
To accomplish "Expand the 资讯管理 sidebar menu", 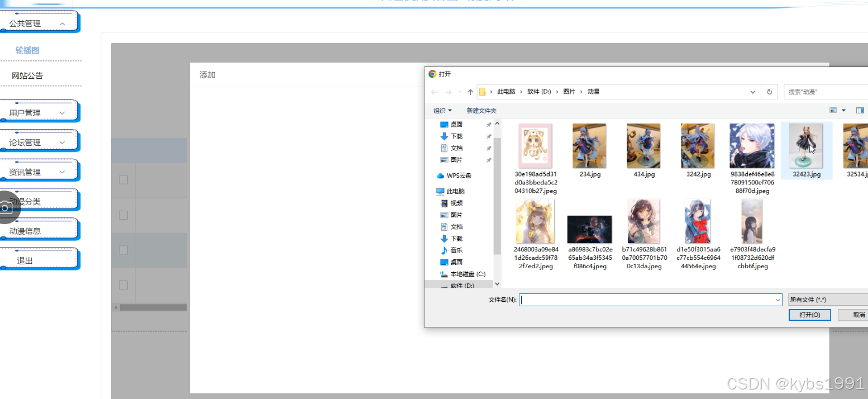I will [39, 172].
